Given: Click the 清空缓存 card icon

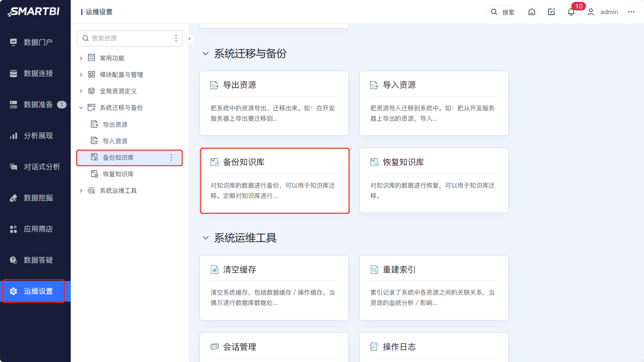Looking at the screenshot, I should point(215,270).
